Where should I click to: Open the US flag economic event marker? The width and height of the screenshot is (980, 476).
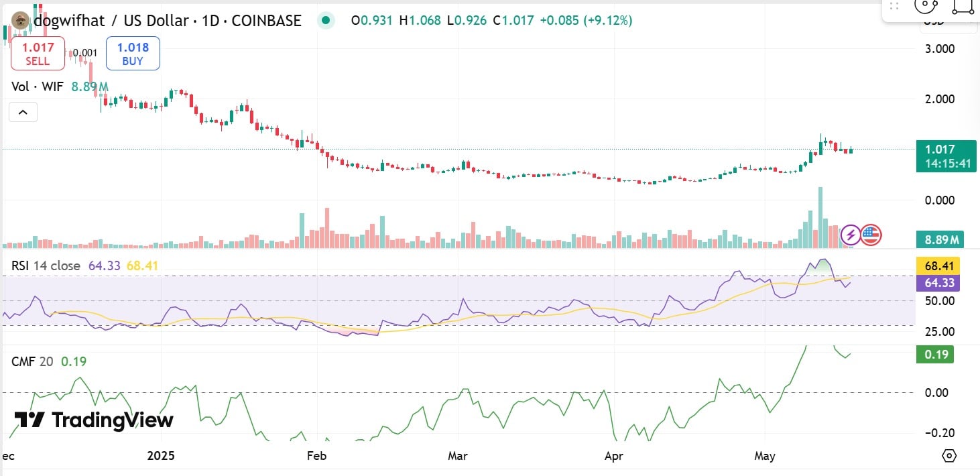[871, 235]
